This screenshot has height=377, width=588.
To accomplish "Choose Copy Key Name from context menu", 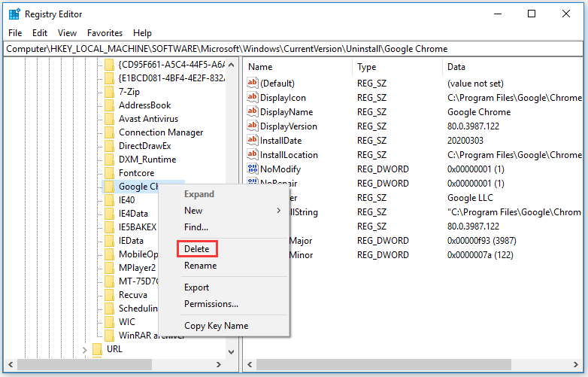I will 216,326.
